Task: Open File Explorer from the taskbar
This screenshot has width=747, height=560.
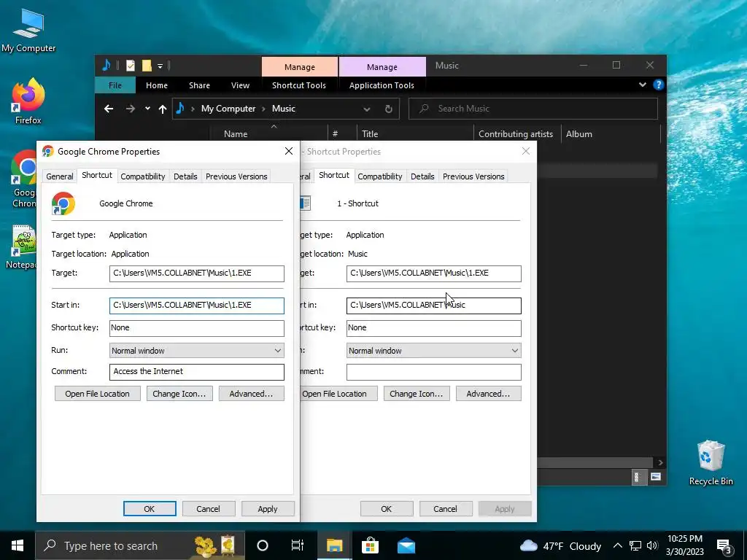Action: click(x=334, y=545)
